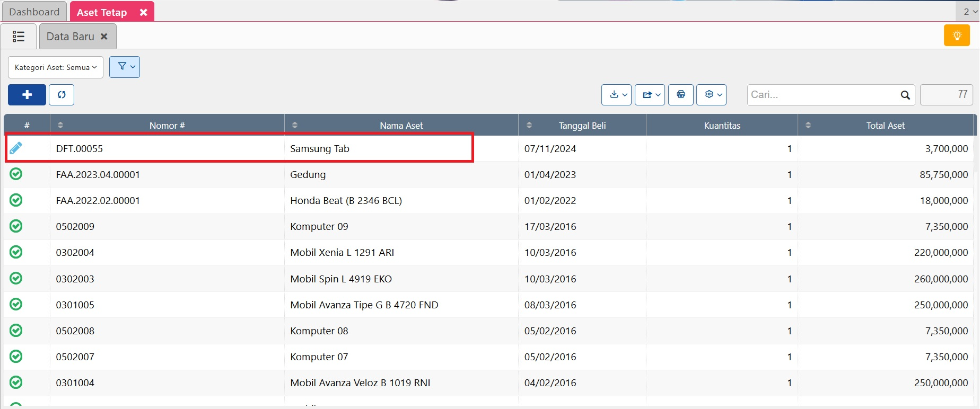The height and width of the screenshot is (409, 980).
Task: Open the export share dropdown
Action: point(650,95)
